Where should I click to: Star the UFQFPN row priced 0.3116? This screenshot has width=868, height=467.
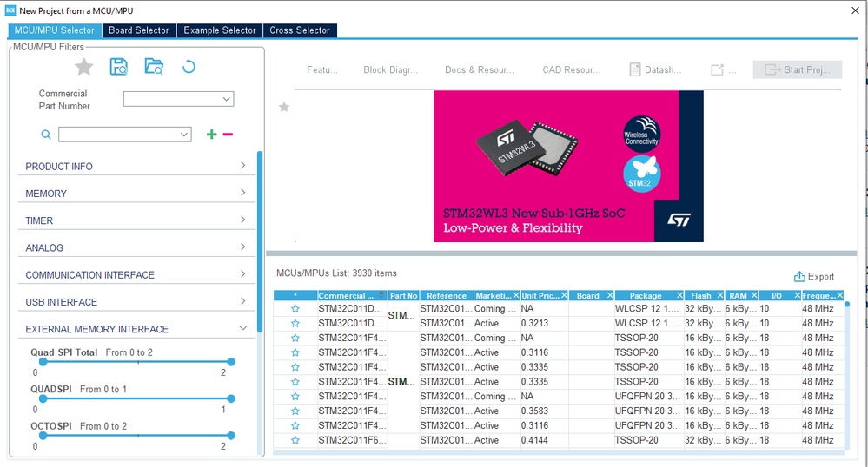coord(295,426)
